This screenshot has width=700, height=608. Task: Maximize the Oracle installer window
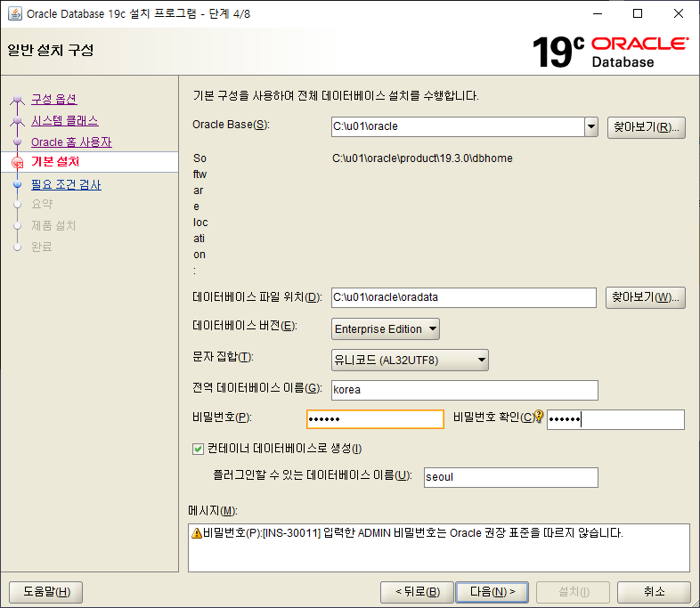click(638, 14)
